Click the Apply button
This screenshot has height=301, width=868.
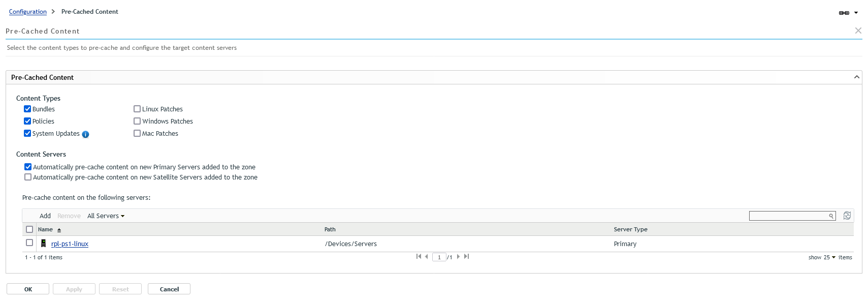pos(74,289)
